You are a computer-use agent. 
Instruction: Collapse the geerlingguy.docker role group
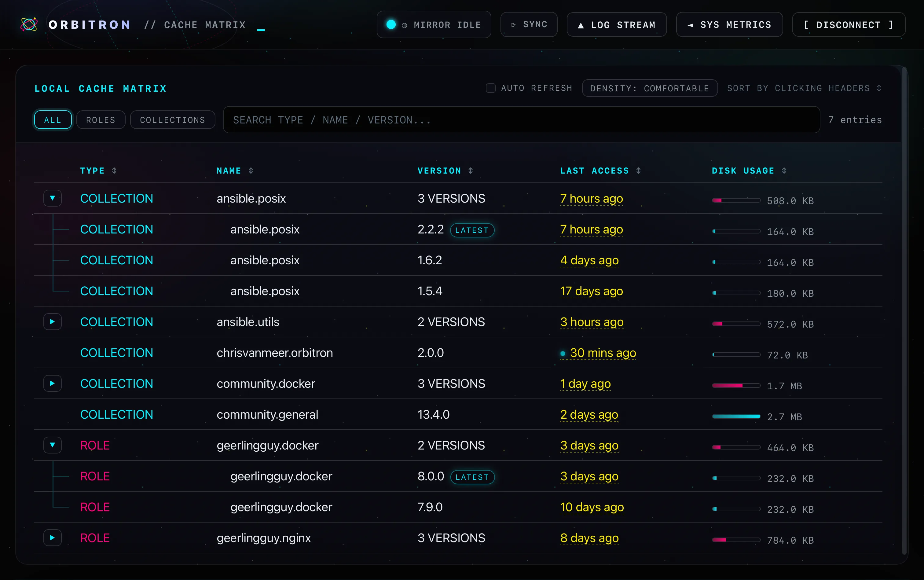click(53, 445)
